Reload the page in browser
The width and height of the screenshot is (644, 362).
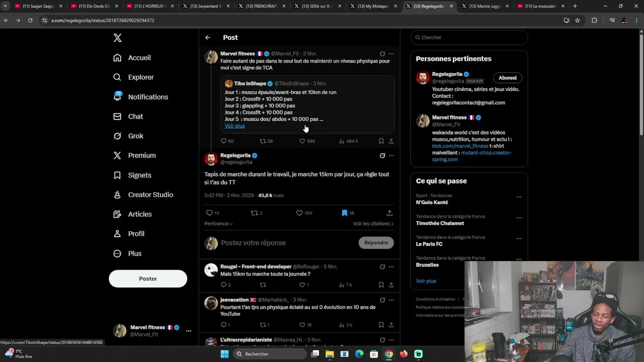[x=30, y=21]
